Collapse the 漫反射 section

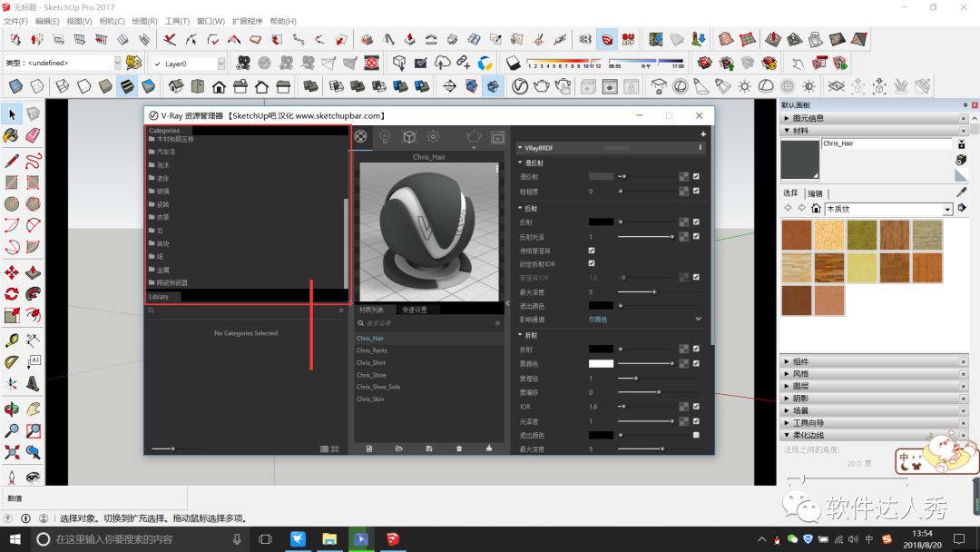[520, 163]
